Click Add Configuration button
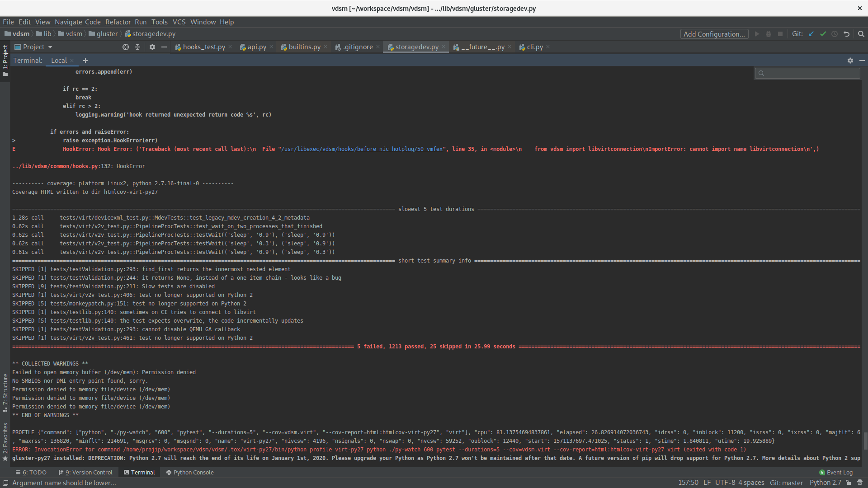 point(714,34)
